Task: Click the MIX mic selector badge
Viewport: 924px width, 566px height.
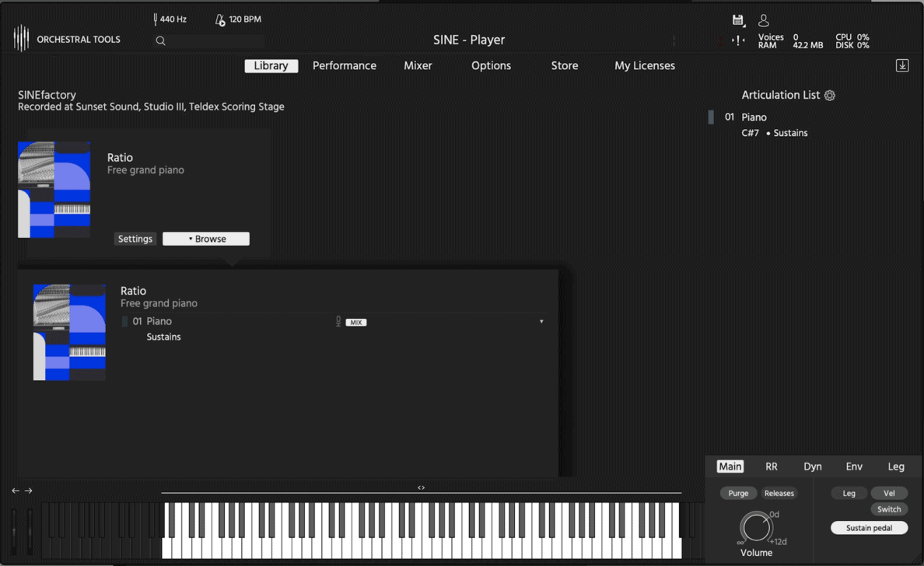Action: point(355,322)
